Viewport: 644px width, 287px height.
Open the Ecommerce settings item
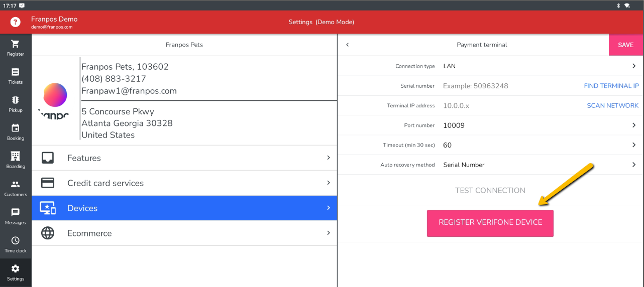pos(184,233)
